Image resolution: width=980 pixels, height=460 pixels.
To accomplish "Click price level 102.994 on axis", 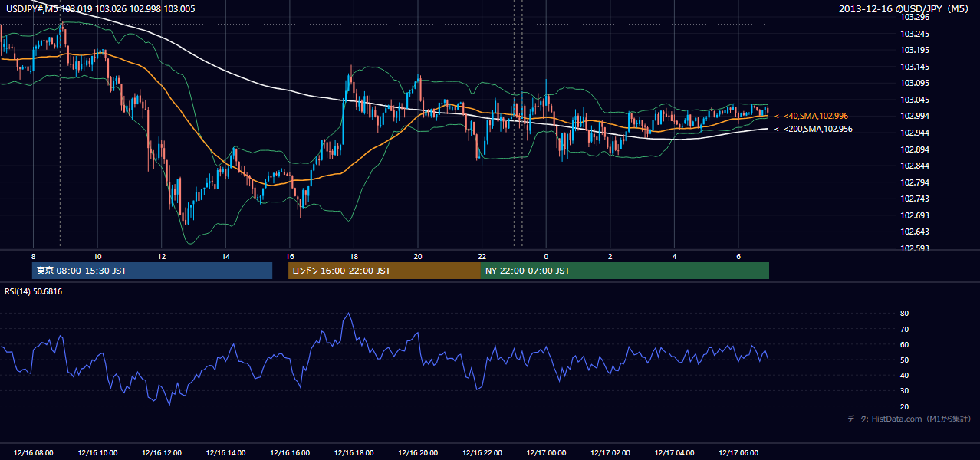I will pyautogui.click(x=914, y=117).
